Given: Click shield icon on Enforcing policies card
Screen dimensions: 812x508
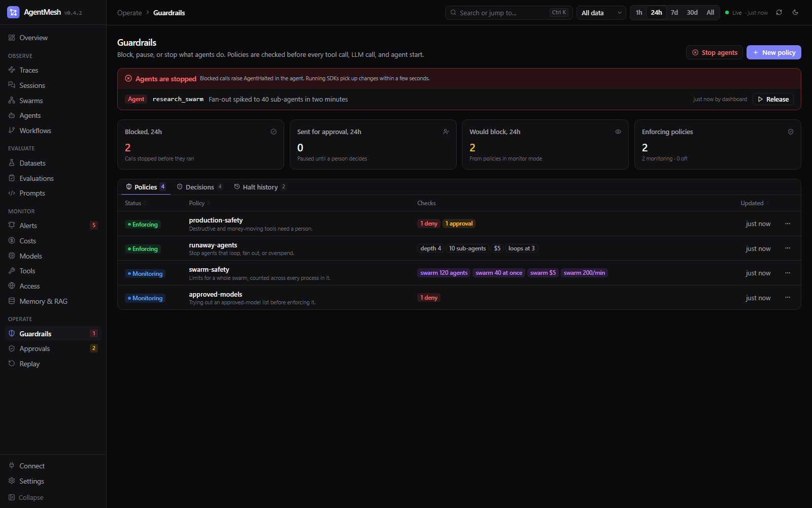Looking at the screenshot, I should pyautogui.click(x=791, y=132).
